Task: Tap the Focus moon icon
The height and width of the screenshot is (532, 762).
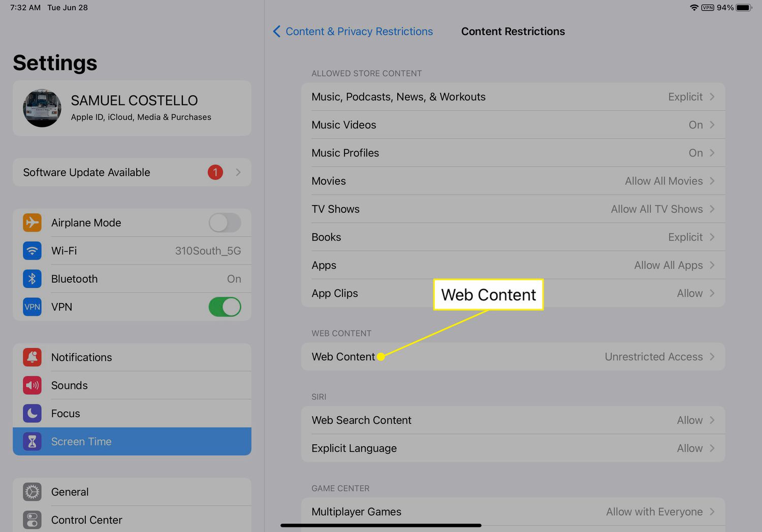Action: coord(32,413)
